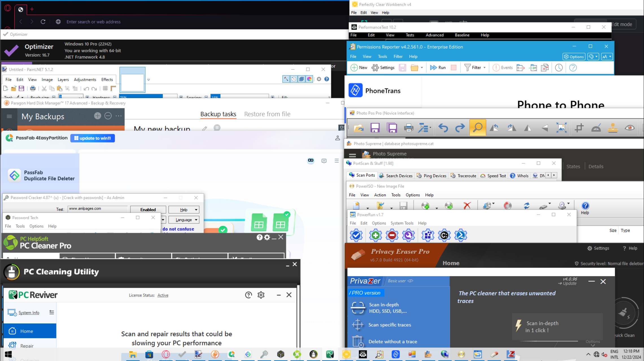Expand Help dropdown in Password Cracker

click(184, 210)
